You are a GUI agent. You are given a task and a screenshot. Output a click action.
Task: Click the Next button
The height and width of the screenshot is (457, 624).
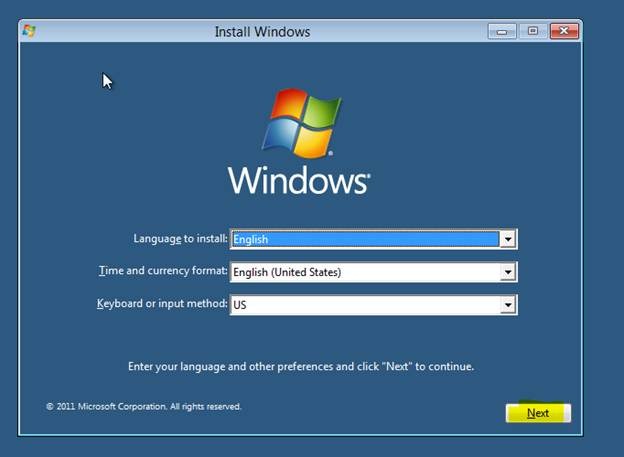coord(538,413)
